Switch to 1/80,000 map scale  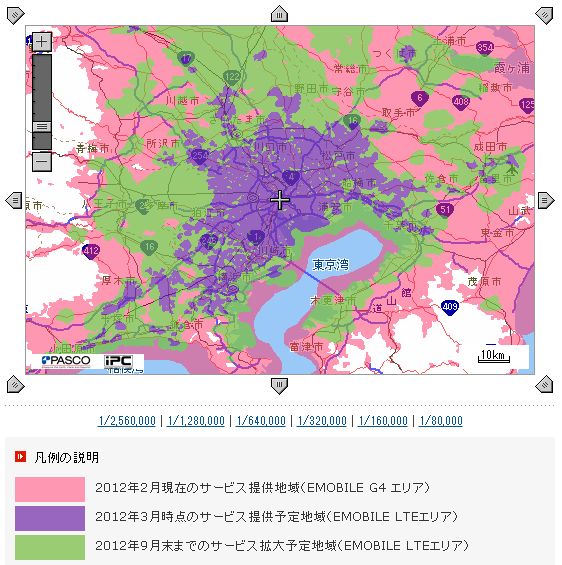tap(441, 421)
